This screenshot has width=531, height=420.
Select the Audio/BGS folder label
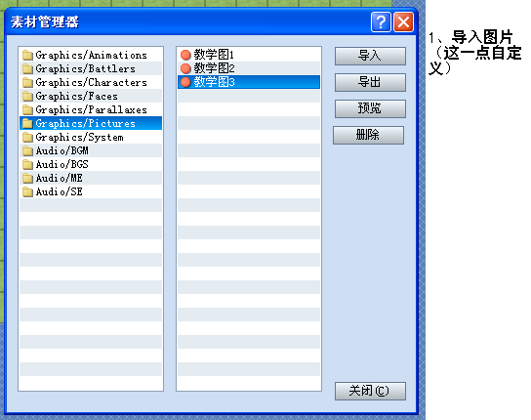61,164
